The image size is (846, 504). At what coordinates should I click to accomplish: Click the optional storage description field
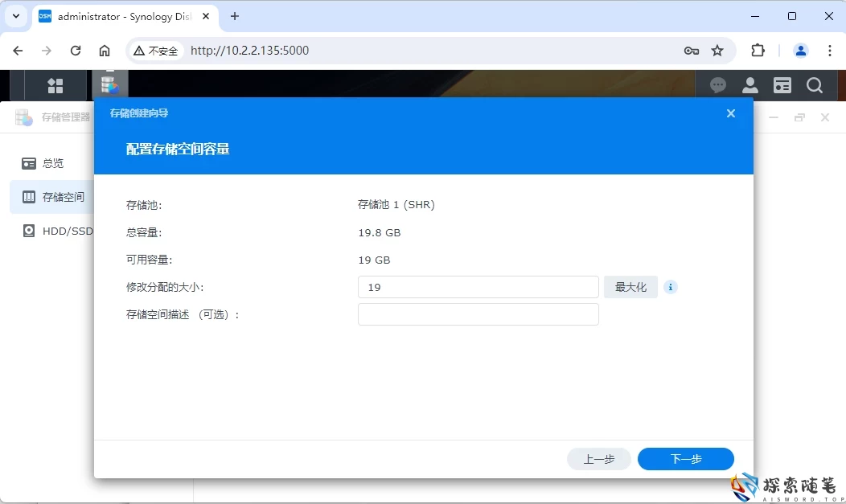click(478, 314)
